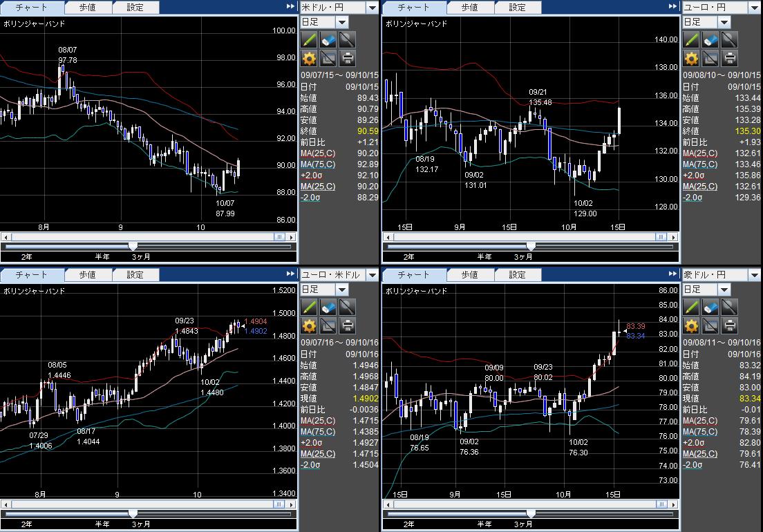The image size is (763, 532).
Task: Open the 豪ドル・円 currency pair dropdown
Action: (x=754, y=275)
